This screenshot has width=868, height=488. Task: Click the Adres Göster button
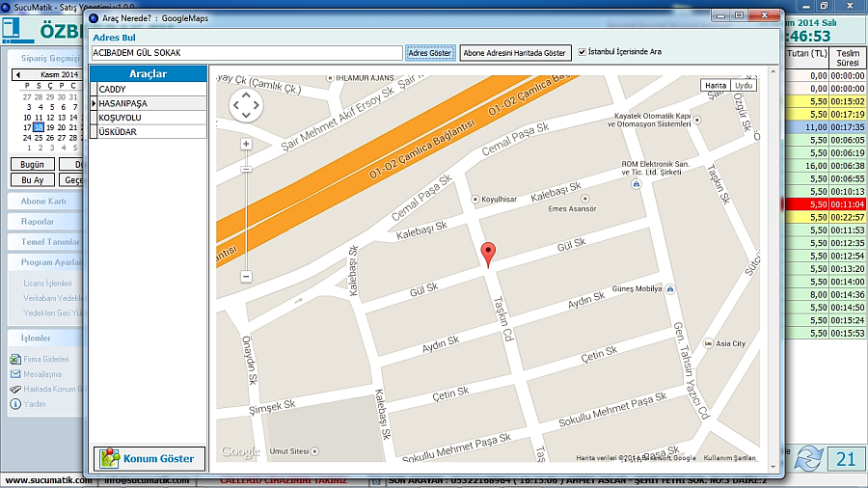[x=429, y=53]
